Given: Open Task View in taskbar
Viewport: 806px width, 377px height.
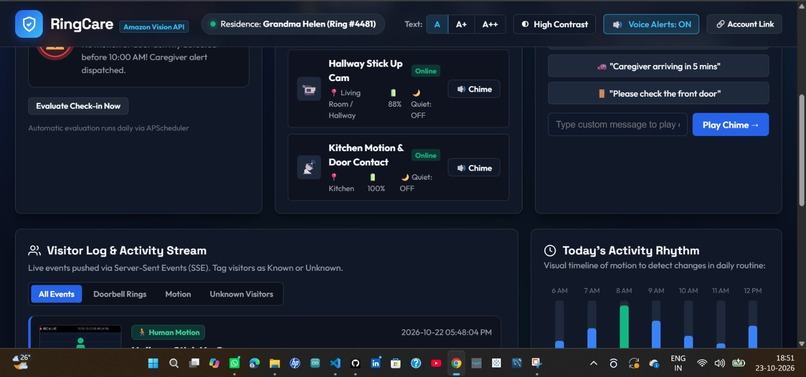Looking at the screenshot, I should point(194,363).
